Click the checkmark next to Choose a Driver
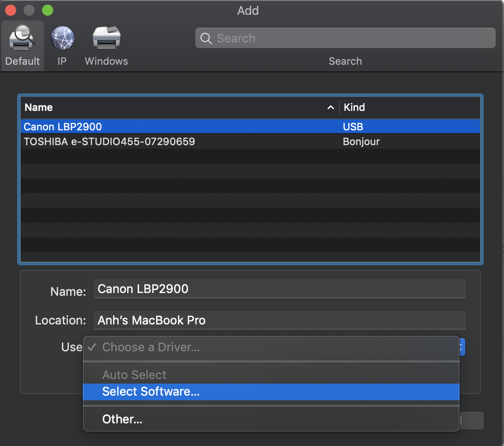Screen dimensions: 504x446 91,347
